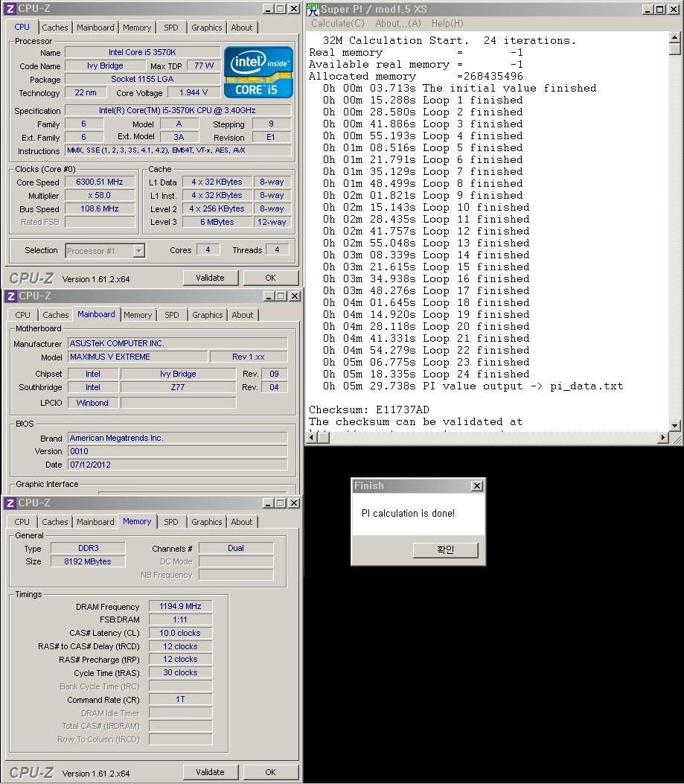This screenshot has height=784, width=684.
Task: Click the Checksum: E11737AD line
Action: pos(369,410)
